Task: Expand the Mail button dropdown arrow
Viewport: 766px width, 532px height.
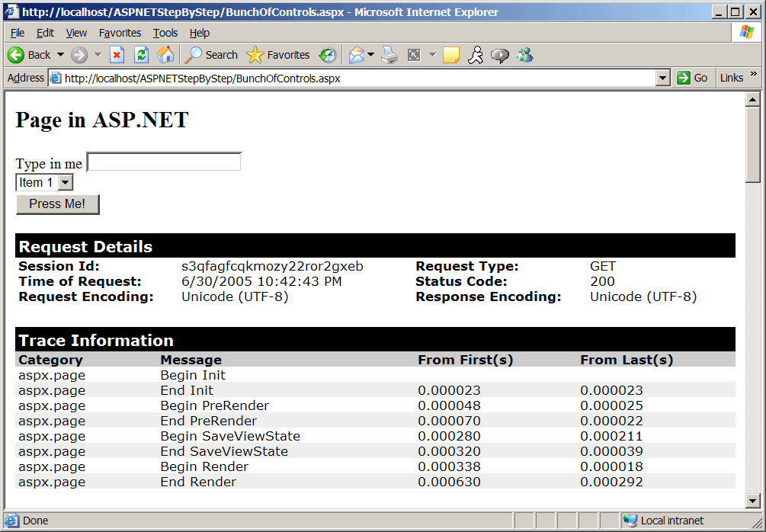Action: click(x=371, y=55)
